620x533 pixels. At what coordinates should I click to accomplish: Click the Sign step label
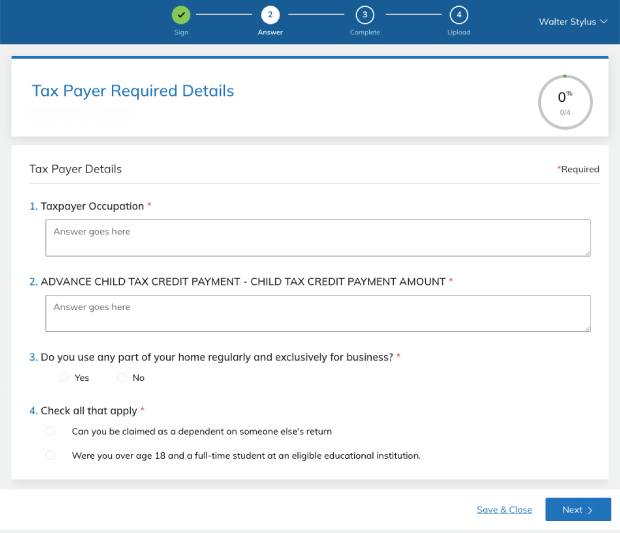[180, 33]
